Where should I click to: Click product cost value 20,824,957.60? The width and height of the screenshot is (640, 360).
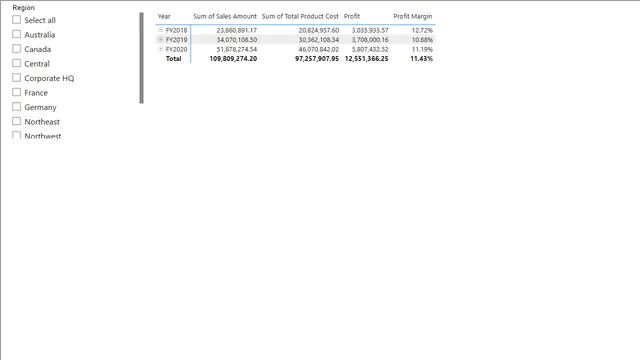[319, 30]
